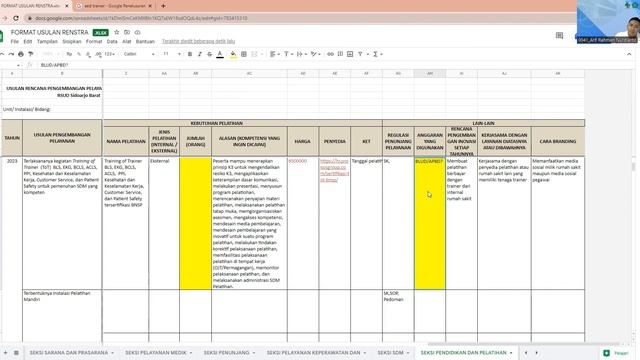This screenshot has height=360, width=640.
Task: Apply Rp currency format
Action: pyautogui.click(x=69, y=54)
